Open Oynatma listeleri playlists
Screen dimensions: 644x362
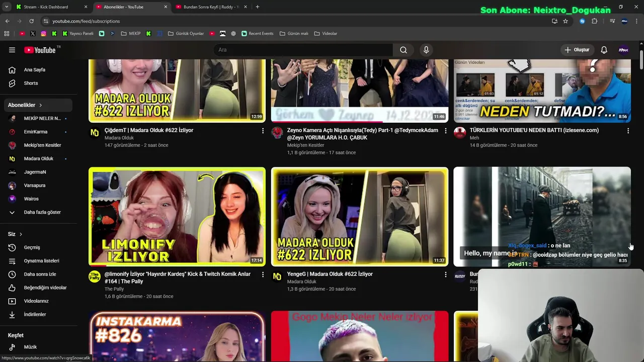tap(39, 260)
